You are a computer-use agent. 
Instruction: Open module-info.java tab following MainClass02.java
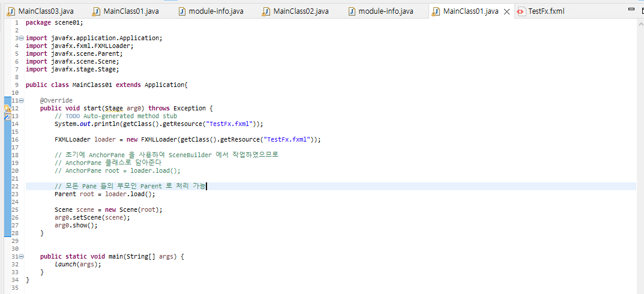(386, 11)
